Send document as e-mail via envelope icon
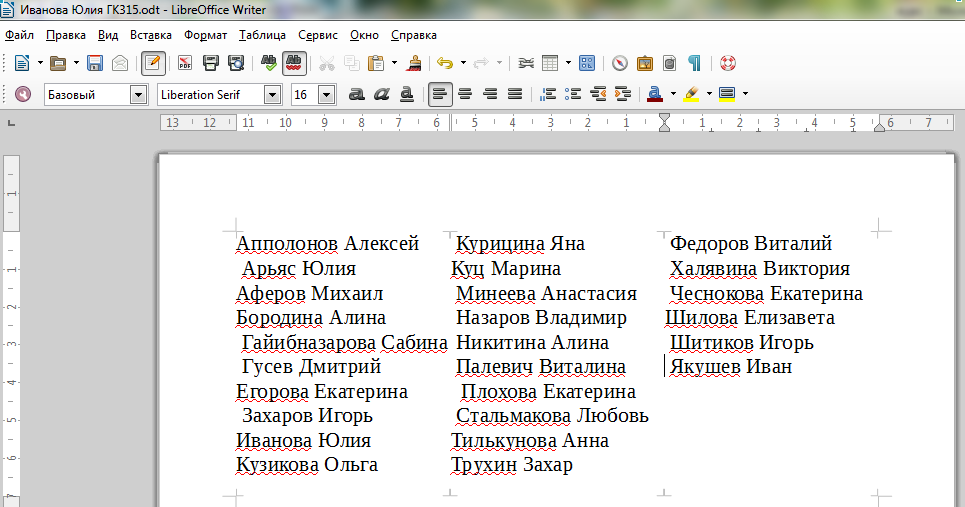The width and height of the screenshot is (965, 507). click(x=120, y=63)
